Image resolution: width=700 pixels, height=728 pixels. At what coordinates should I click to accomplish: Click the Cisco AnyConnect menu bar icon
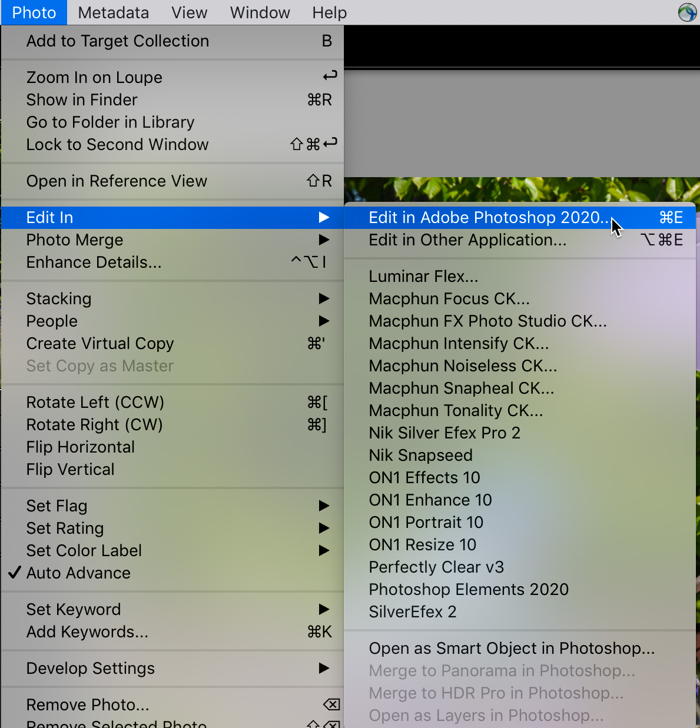coord(686,12)
